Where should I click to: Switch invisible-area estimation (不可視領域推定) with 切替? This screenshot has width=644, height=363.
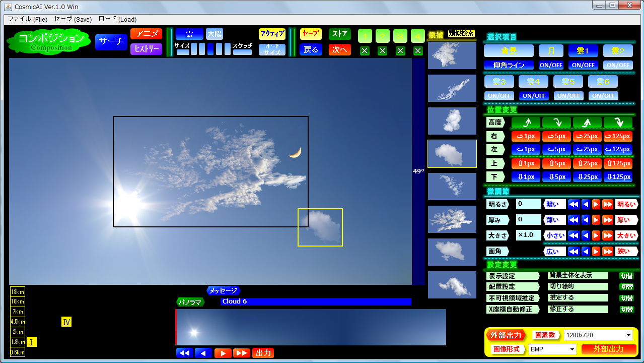(x=627, y=298)
